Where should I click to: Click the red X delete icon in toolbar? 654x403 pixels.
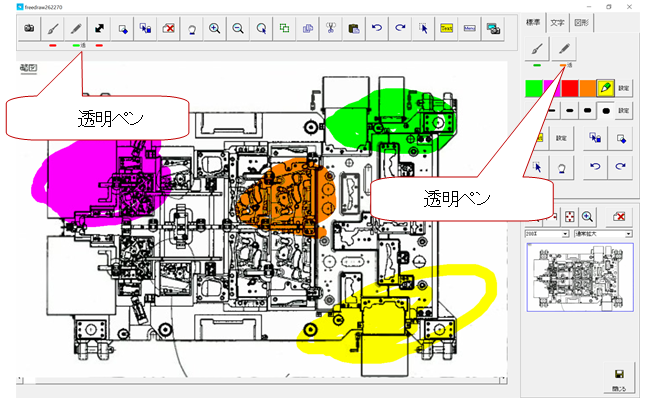168,29
